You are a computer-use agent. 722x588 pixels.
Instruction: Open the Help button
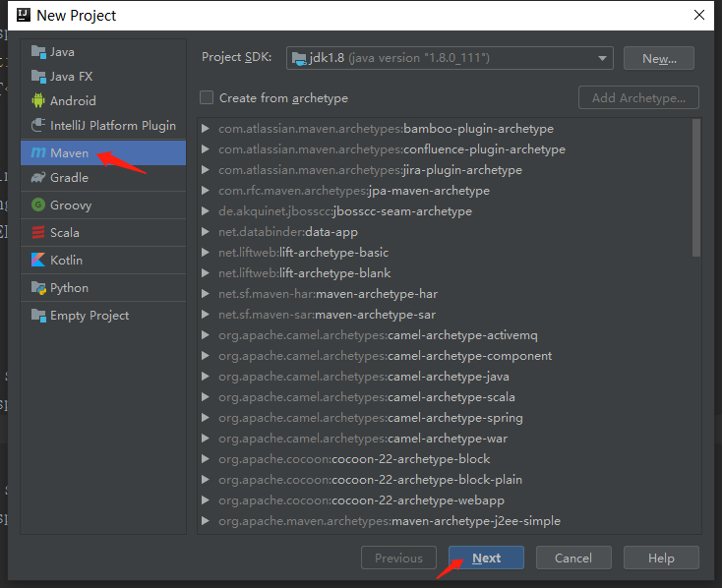[661, 558]
